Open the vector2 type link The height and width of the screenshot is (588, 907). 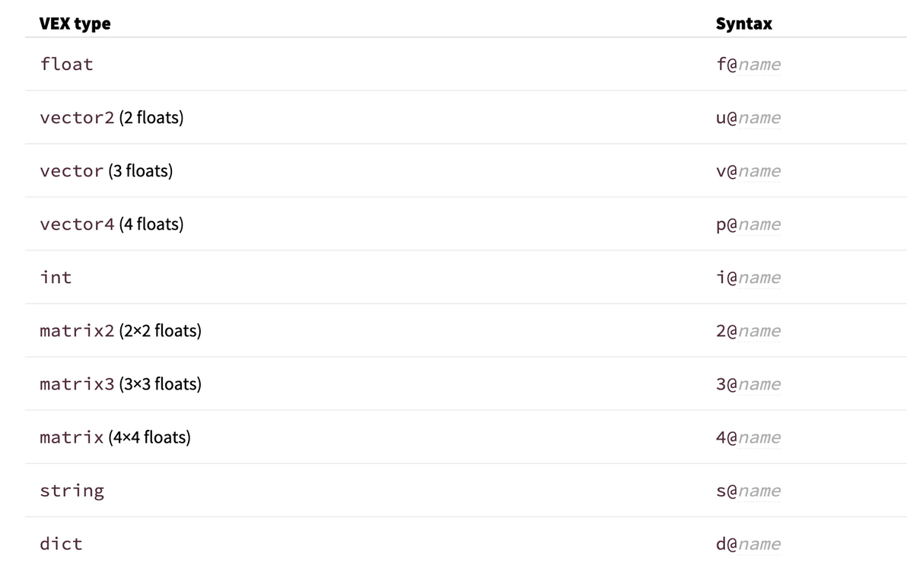click(x=77, y=118)
